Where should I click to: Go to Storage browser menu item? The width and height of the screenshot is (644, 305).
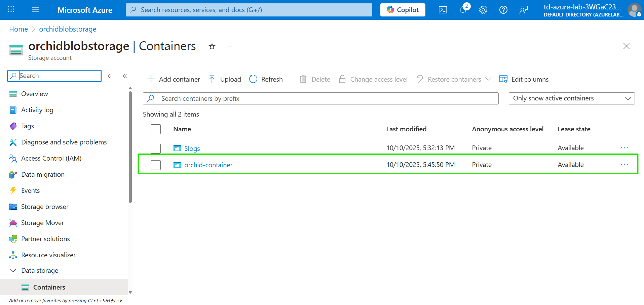click(45, 207)
